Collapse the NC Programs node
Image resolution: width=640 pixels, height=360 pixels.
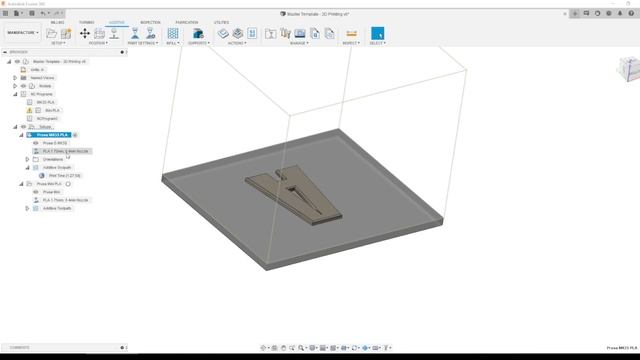[x=15, y=94]
